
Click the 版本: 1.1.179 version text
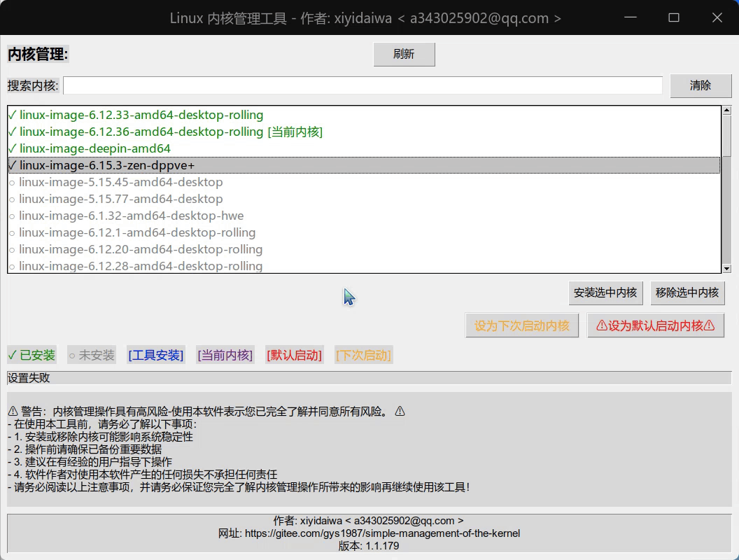(369, 546)
